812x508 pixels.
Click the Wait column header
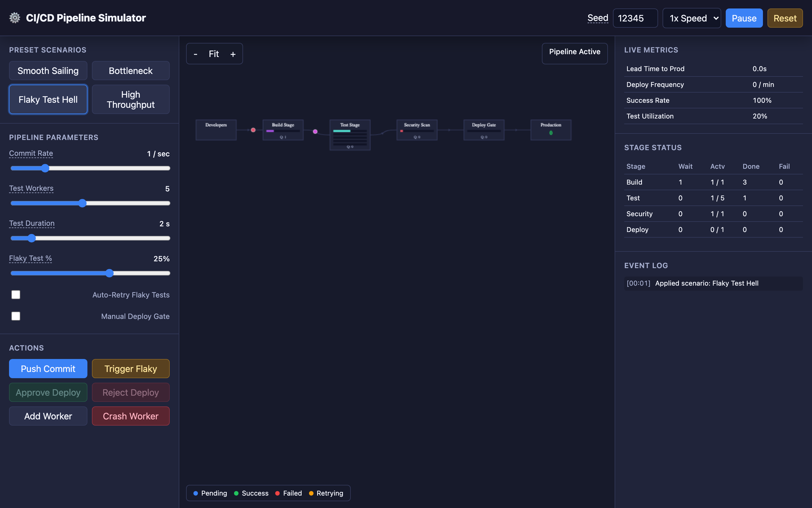pyautogui.click(x=685, y=166)
